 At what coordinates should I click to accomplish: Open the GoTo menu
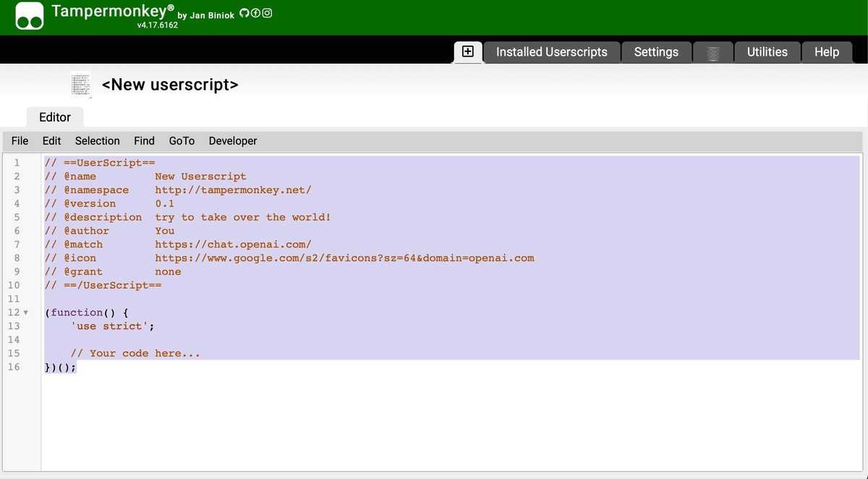[182, 141]
